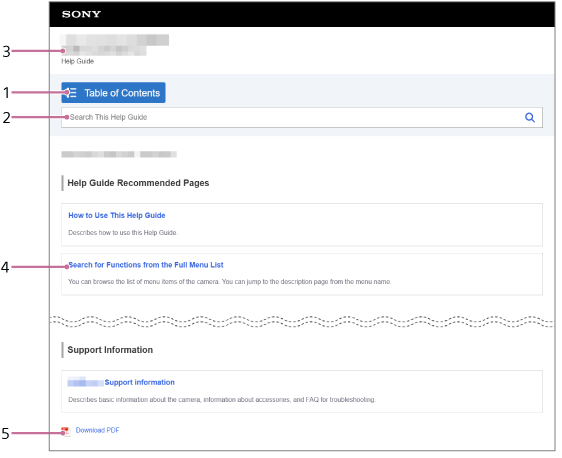Click the SONY logo in header

click(81, 14)
